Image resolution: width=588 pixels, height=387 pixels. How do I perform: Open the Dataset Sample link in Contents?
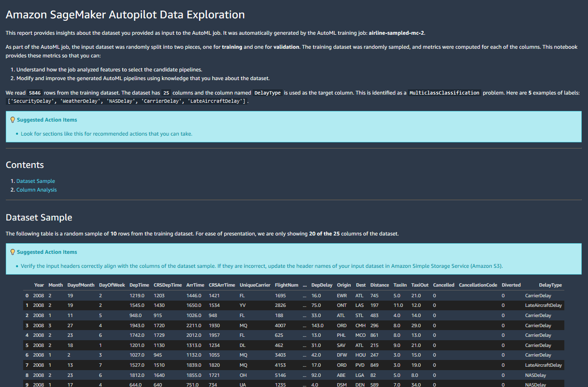[x=36, y=180]
